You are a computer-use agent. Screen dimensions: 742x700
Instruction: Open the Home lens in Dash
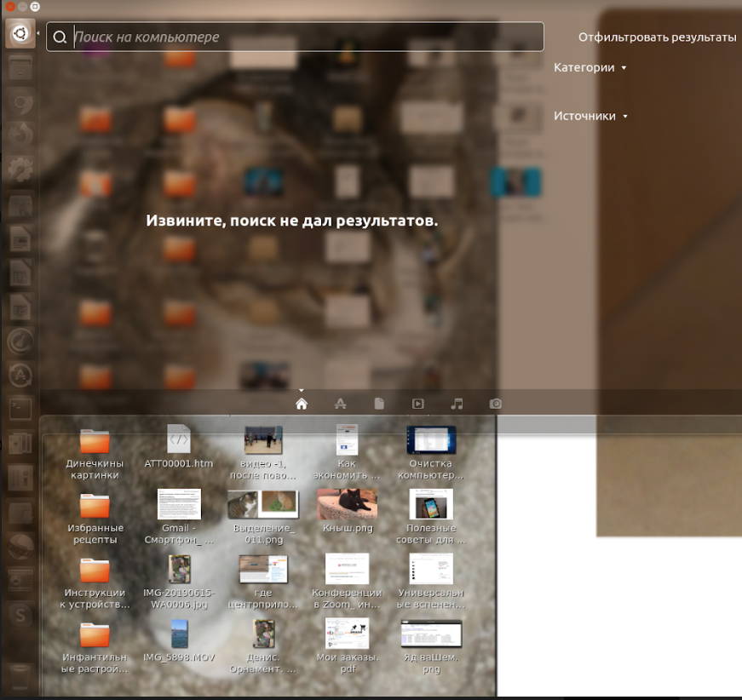coord(301,404)
